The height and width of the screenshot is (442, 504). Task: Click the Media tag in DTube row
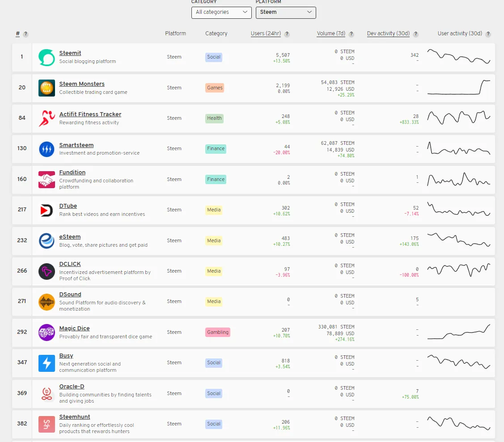tap(214, 210)
